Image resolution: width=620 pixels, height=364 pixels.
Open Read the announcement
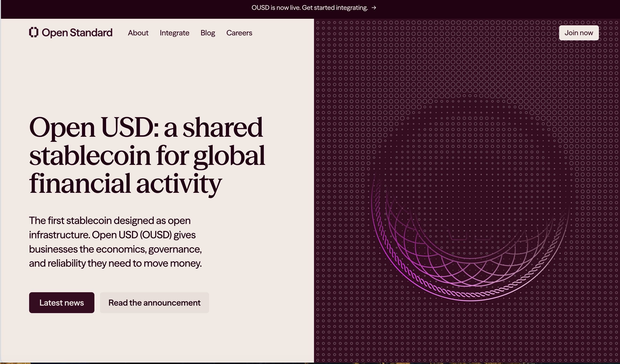pyautogui.click(x=154, y=303)
